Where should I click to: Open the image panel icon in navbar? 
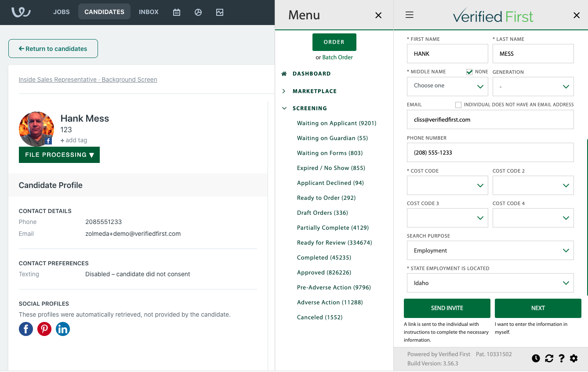click(x=220, y=12)
